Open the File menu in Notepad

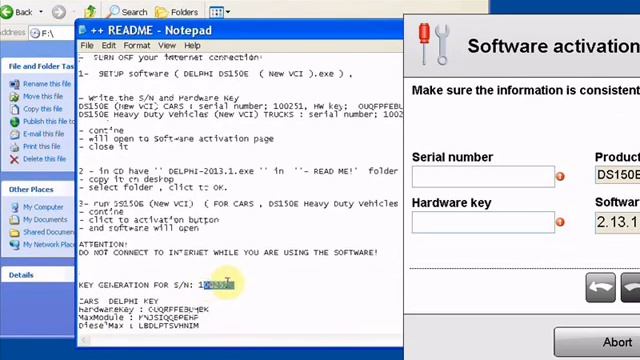(x=87, y=45)
